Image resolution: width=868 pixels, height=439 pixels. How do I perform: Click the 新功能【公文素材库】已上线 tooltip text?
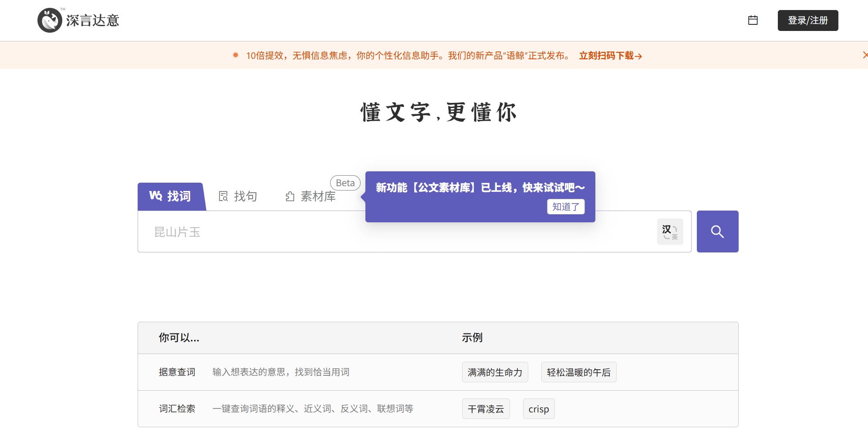(480, 188)
